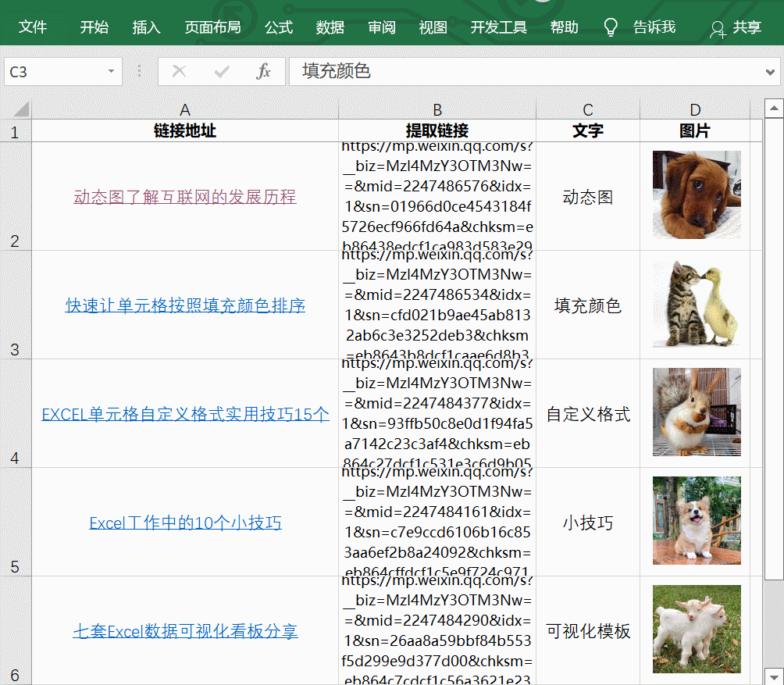Open the Name Box dropdown showing C3
This screenshot has height=685, width=784.
coord(112,71)
